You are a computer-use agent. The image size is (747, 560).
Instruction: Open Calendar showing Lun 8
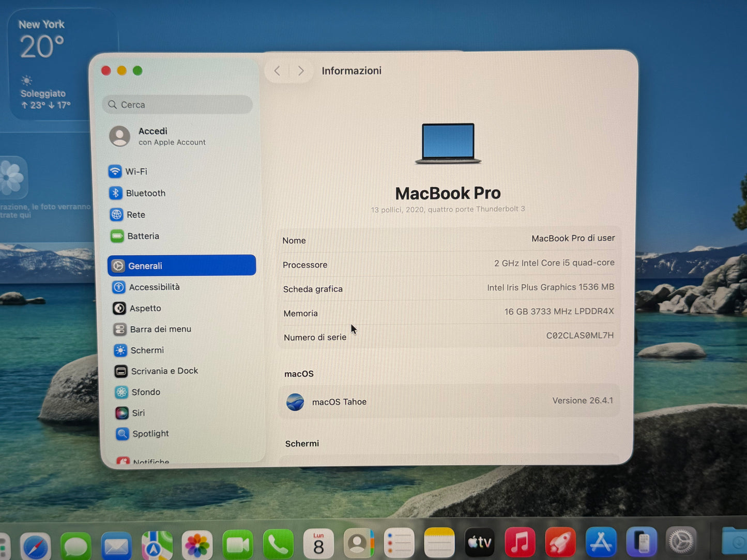click(318, 544)
